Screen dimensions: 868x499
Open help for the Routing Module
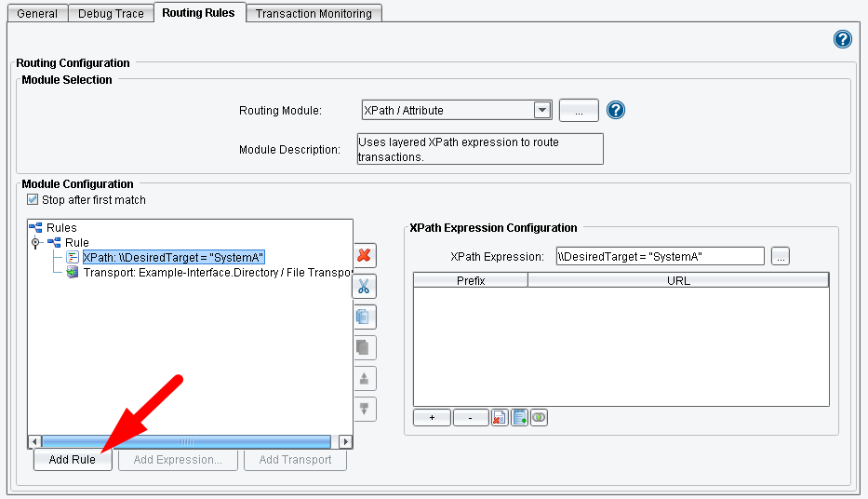615,110
